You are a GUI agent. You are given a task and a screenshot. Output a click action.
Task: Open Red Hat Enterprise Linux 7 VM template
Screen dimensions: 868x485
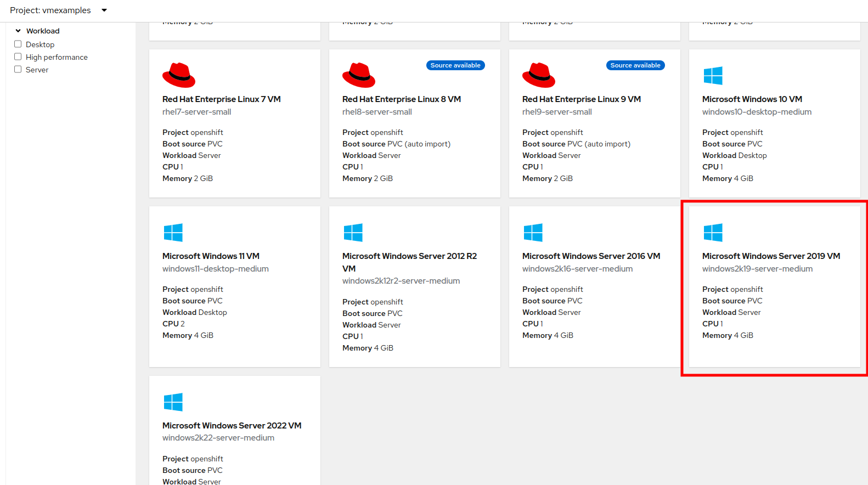click(222, 99)
